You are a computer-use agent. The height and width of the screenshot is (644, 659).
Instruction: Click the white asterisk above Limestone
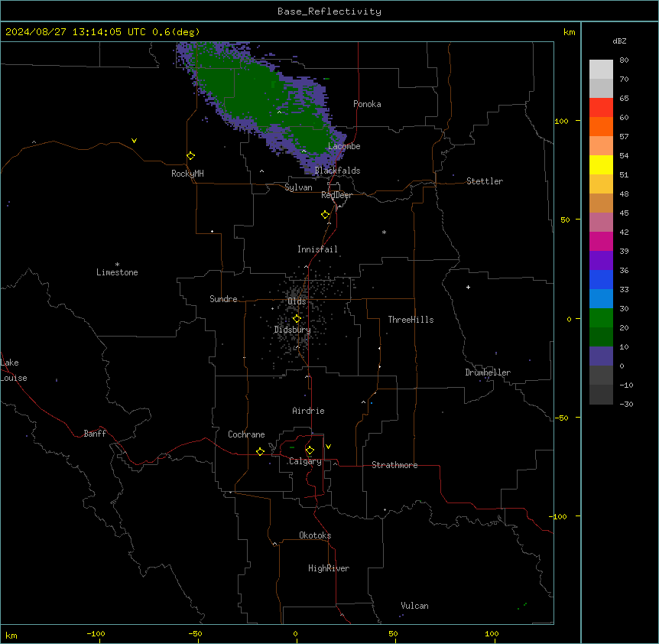pos(117,265)
